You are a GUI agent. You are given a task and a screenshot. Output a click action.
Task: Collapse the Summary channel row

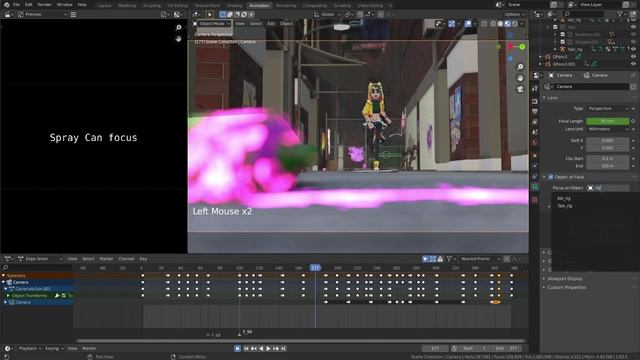coord(4,276)
